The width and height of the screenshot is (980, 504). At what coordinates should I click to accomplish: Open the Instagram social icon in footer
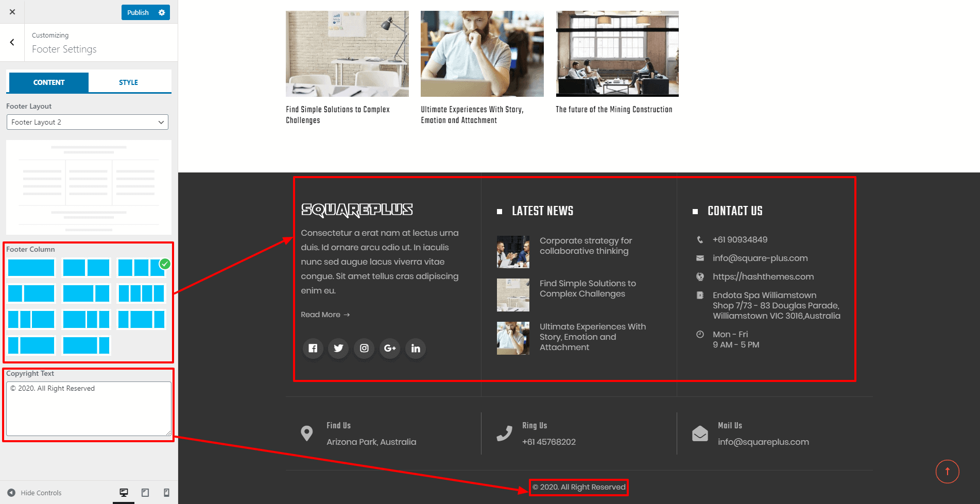point(364,349)
